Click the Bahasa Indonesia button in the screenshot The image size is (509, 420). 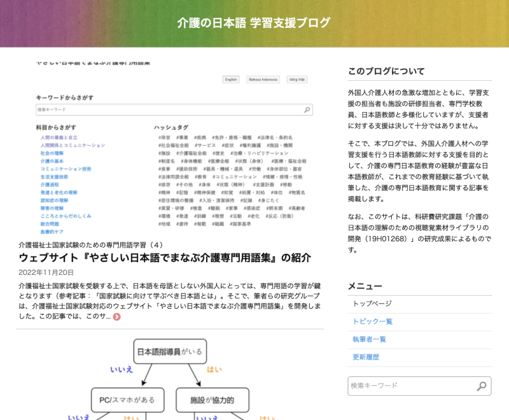tap(263, 80)
